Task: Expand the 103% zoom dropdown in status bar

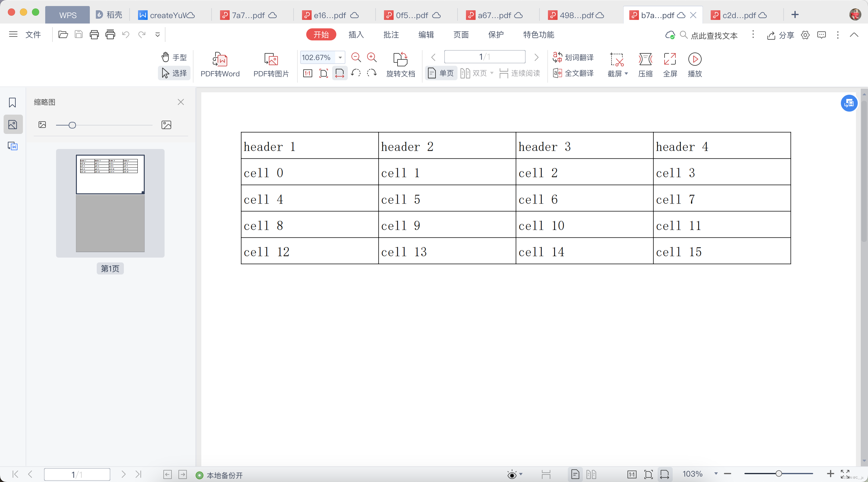Action: [716, 474]
